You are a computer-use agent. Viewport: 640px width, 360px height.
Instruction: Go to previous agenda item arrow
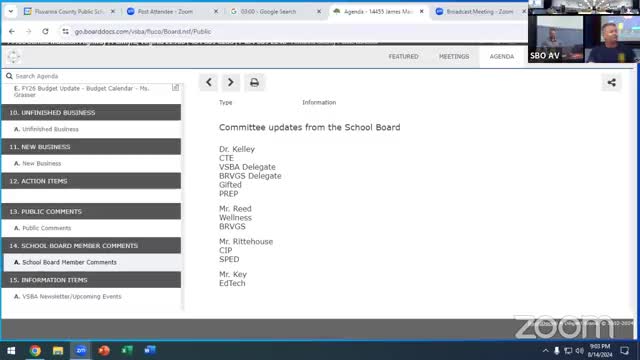(209, 82)
